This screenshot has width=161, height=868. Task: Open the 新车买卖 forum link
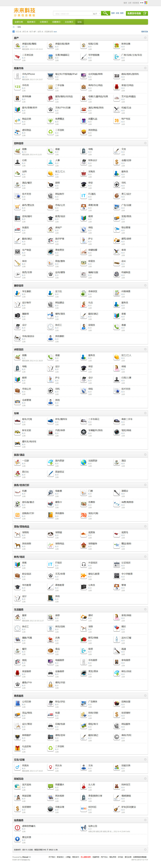tap(27, 430)
